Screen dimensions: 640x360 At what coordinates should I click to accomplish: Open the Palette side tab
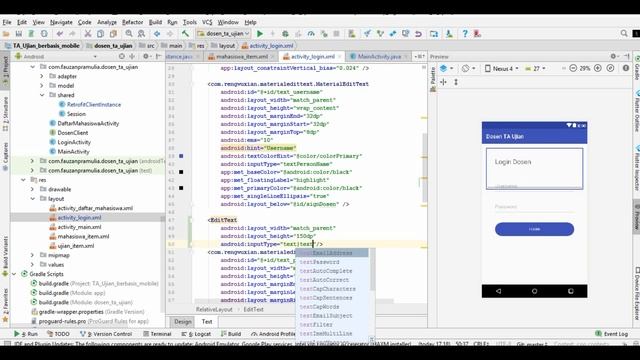(x=433, y=79)
